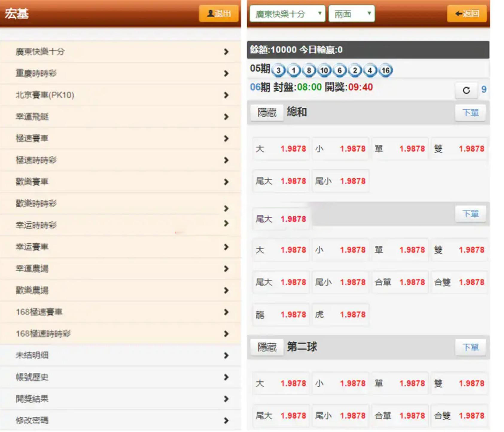The height and width of the screenshot is (432, 504).
Task: Expand the 重慶時時彩 menu entry
Action: coord(120,74)
